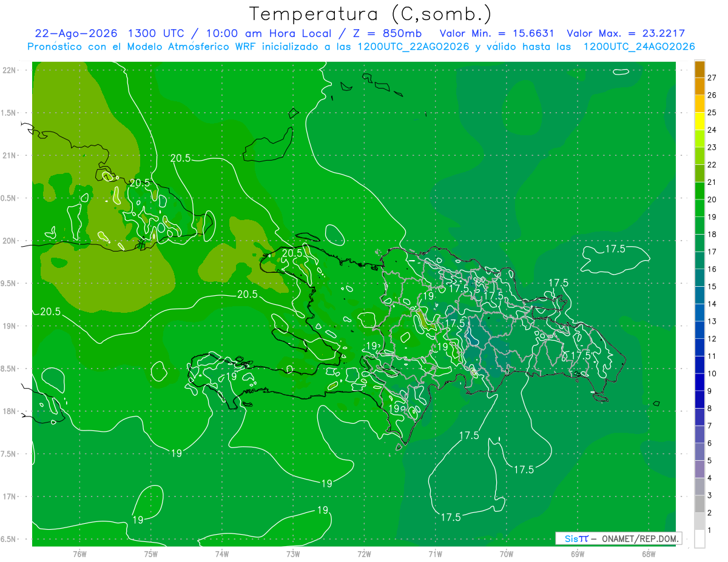This screenshot has width=728, height=562.
Task: Click the "1300 UTC" time label
Action: 158,34
